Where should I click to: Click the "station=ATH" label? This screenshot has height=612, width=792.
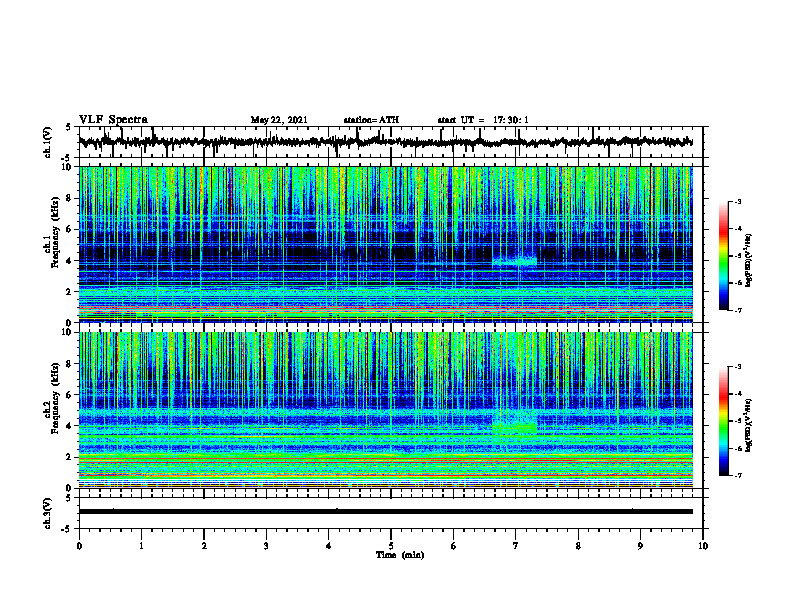371,120
